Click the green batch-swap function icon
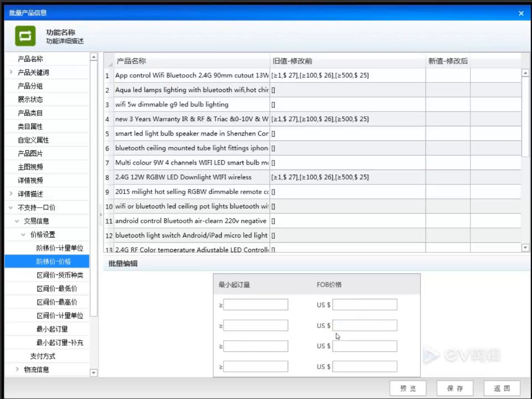The width and height of the screenshot is (532, 399). coord(25,35)
